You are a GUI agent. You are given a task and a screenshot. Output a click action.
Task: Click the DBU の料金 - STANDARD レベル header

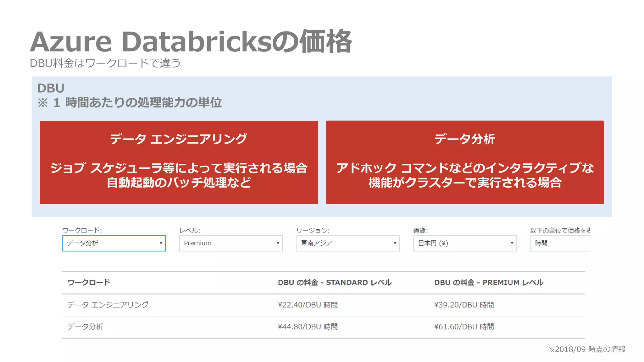(x=335, y=282)
